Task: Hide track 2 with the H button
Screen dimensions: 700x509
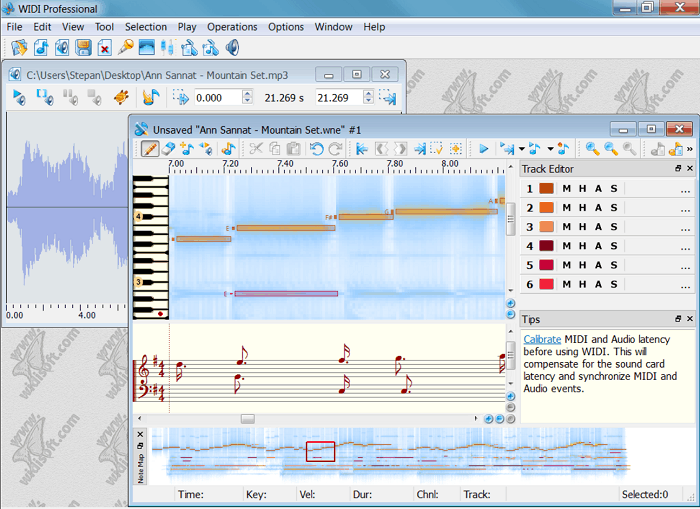Action: click(x=583, y=208)
